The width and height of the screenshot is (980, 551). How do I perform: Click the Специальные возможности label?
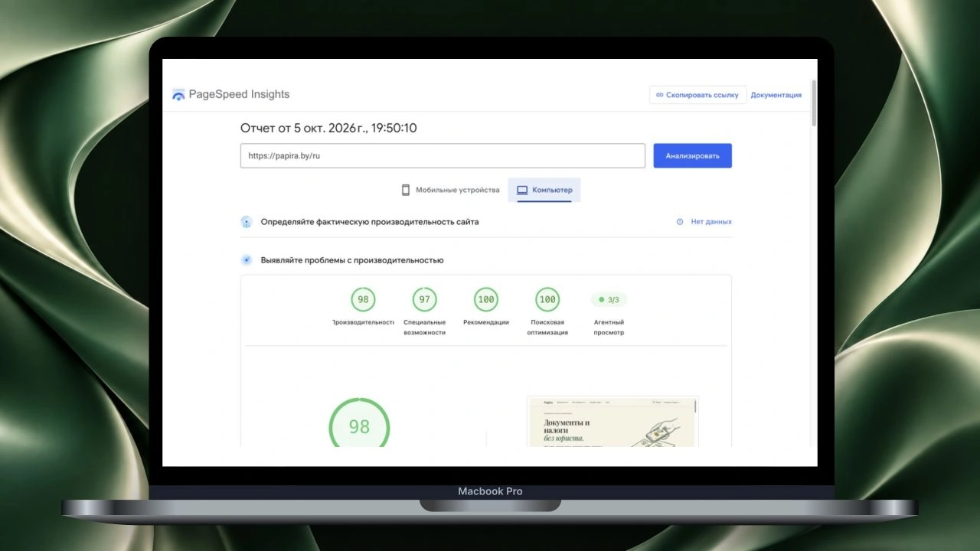pyautogui.click(x=424, y=328)
